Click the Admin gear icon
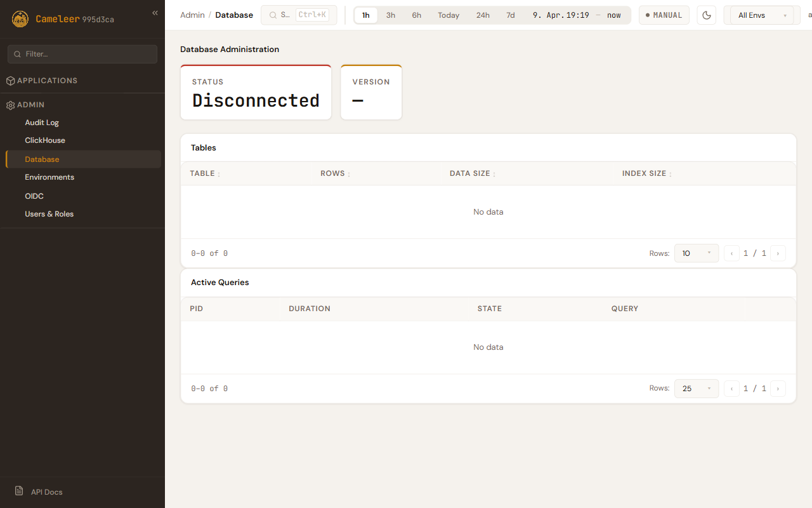 [10, 105]
